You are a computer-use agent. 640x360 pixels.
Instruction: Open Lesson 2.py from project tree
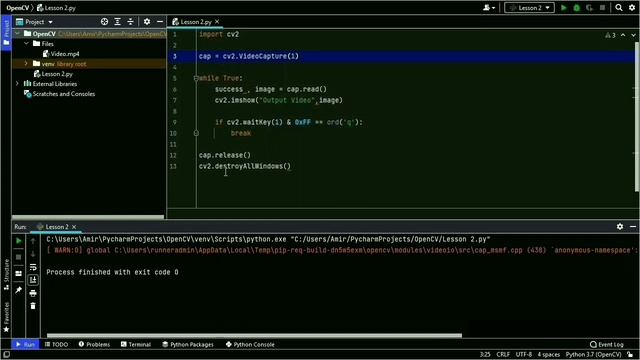(53, 74)
